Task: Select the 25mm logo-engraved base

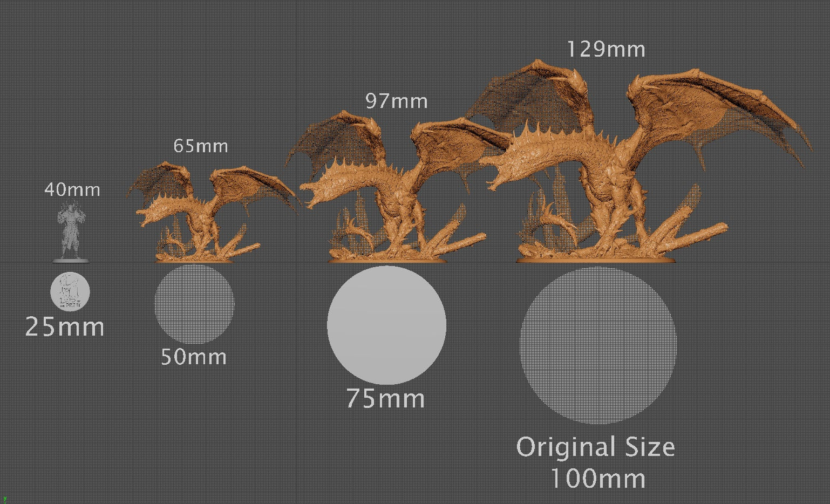Action: click(70, 292)
